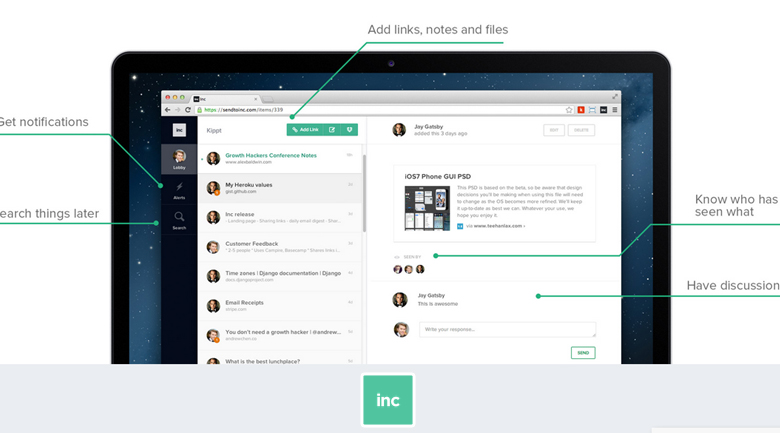780x433 pixels.
Task: Open the Customer Feedback list item
Action: click(251, 244)
